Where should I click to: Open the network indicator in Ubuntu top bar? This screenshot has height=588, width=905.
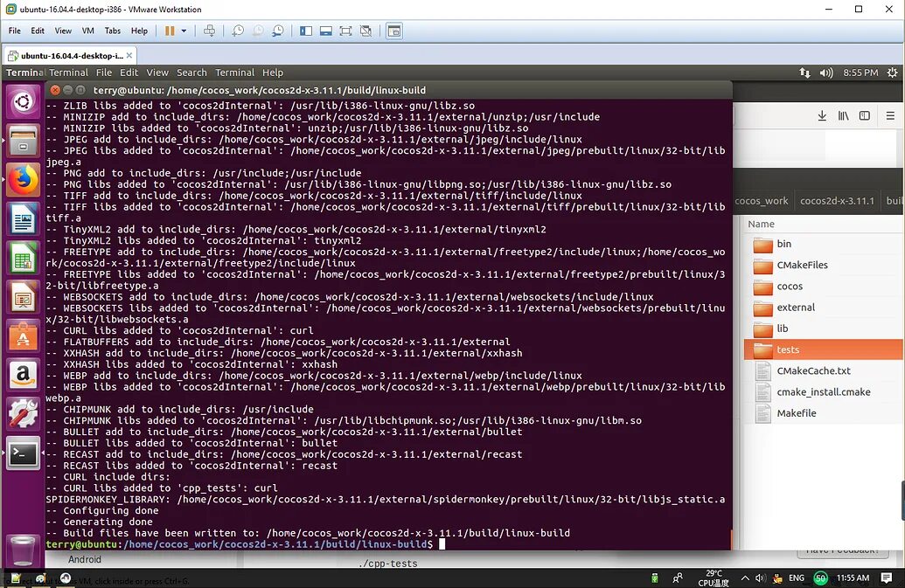pos(804,73)
